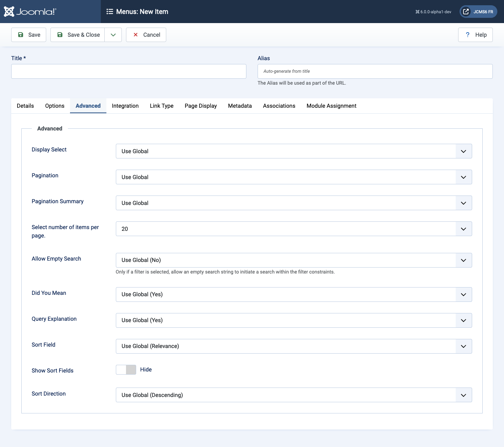
Task: Click the Pagination label
Action: 45,175
